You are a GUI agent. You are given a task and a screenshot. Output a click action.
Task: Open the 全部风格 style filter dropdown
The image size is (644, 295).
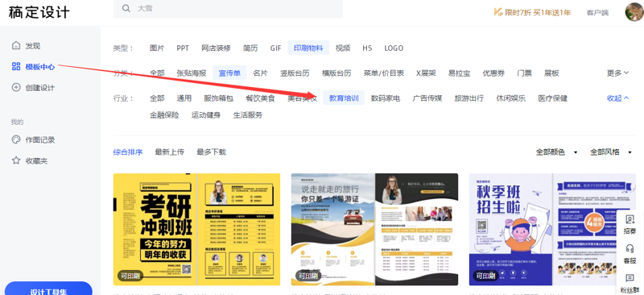[611, 152]
